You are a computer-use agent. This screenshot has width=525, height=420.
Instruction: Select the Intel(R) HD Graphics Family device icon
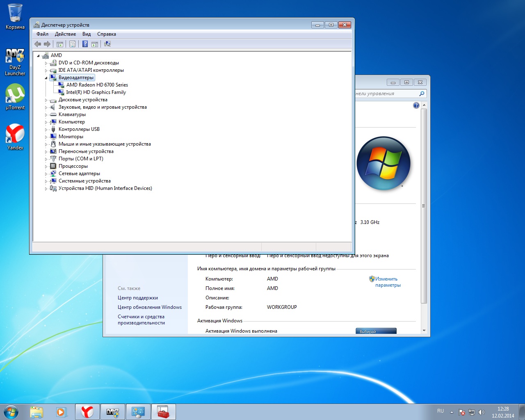(61, 92)
